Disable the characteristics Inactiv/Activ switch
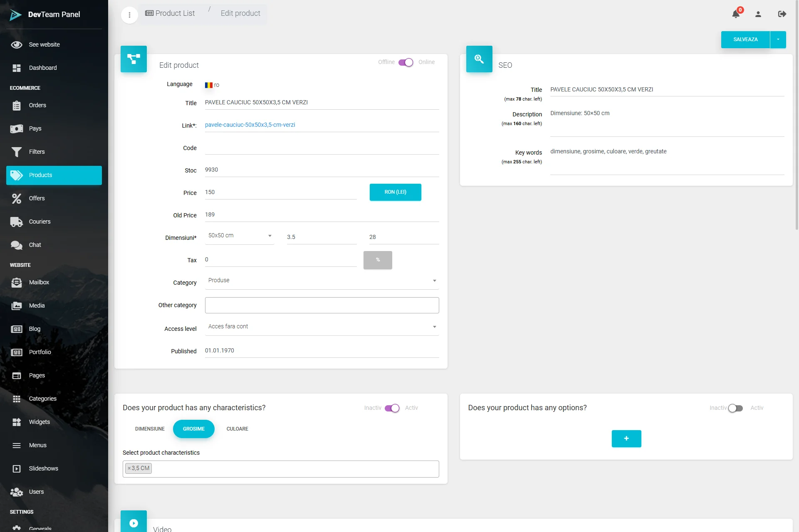The image size is (799, 532). click(392, 408)
